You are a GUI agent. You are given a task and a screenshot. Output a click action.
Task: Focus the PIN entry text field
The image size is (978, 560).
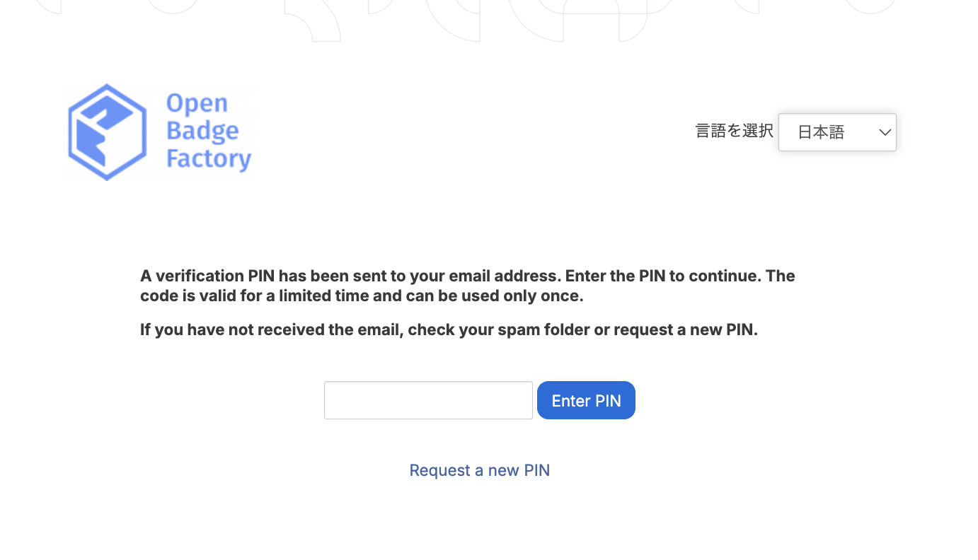[428, 400]
